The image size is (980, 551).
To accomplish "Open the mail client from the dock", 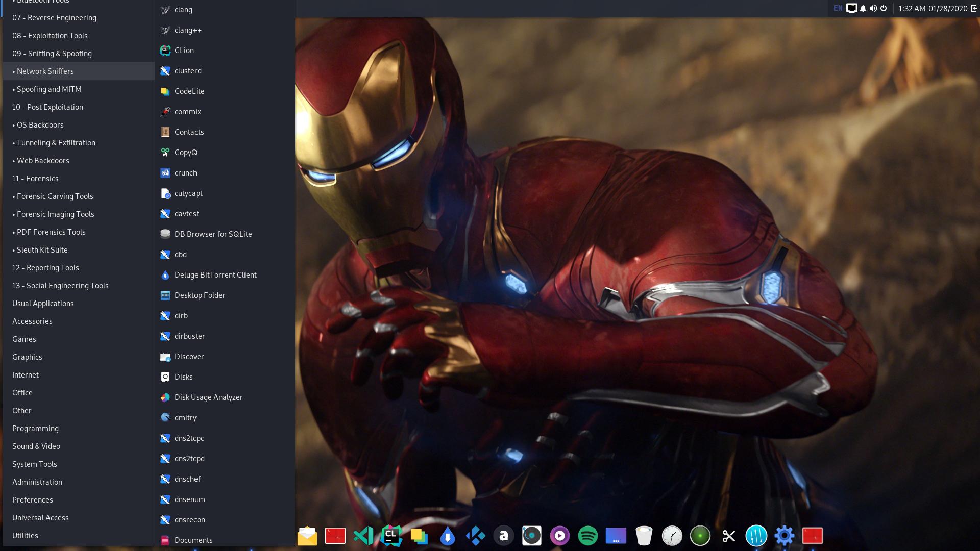I will click(307, 536).
